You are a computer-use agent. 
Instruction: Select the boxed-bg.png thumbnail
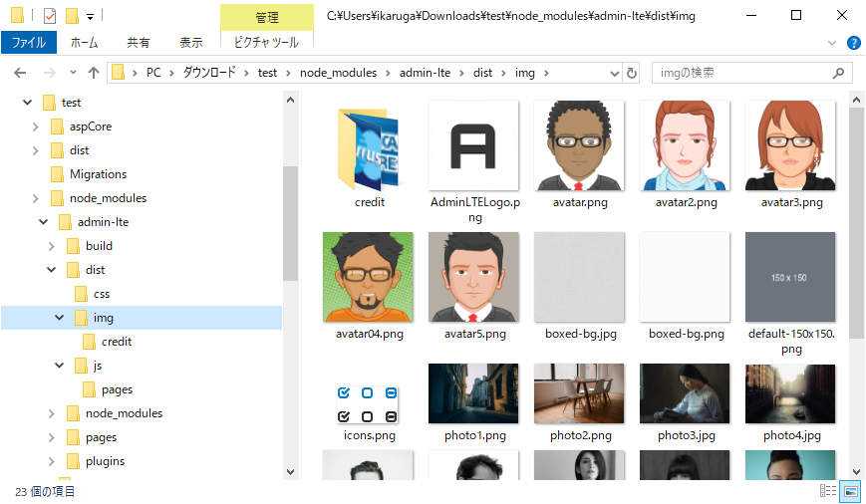coord(685,277)
